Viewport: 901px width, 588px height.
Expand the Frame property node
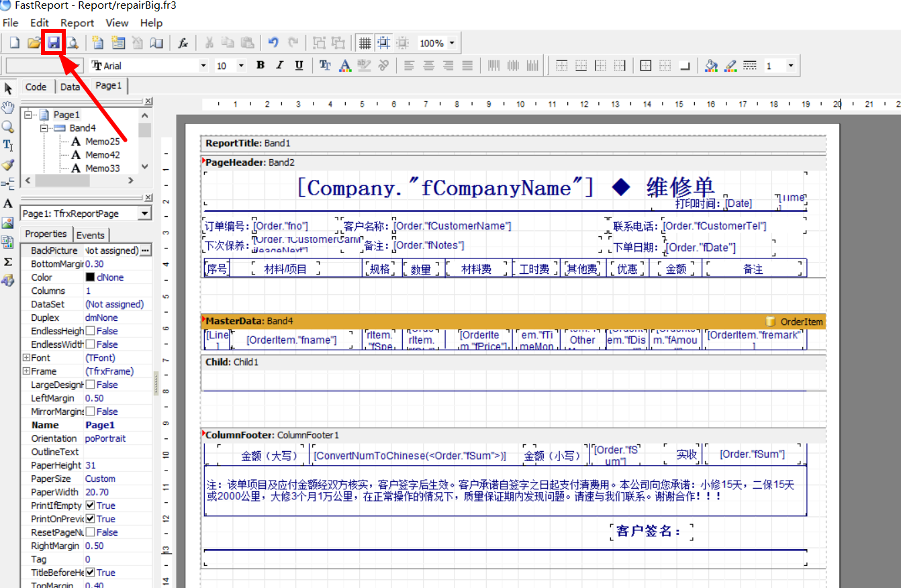26,371
